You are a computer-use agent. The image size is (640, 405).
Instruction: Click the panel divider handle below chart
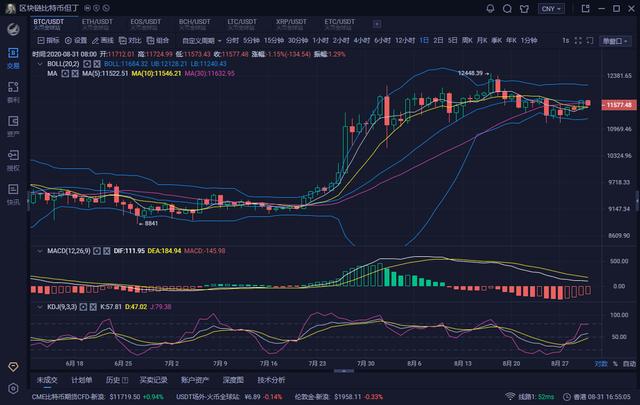pyautogui.click(x=344, y=371)
